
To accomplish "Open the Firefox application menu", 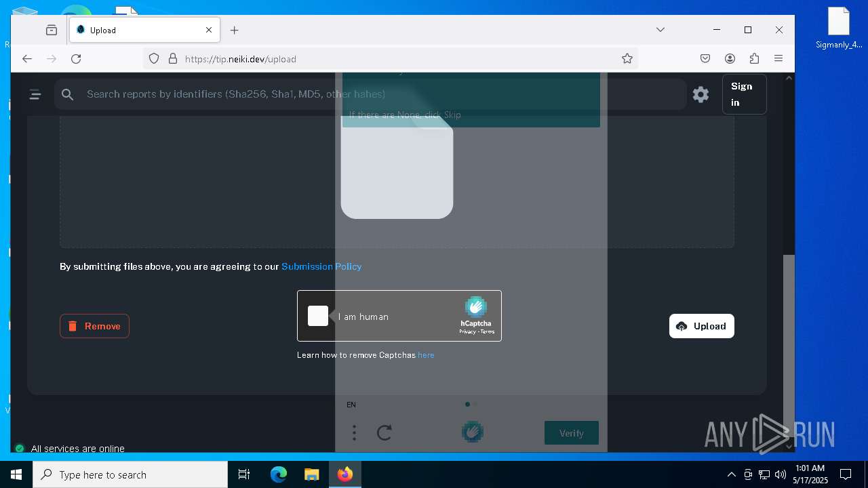I will point(778,59).
